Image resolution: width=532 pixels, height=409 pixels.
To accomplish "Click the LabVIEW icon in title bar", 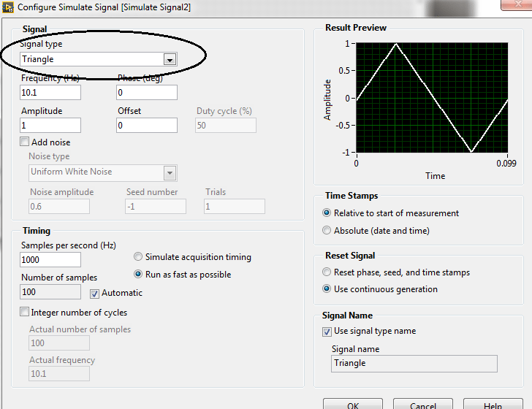I will (8, 7).
